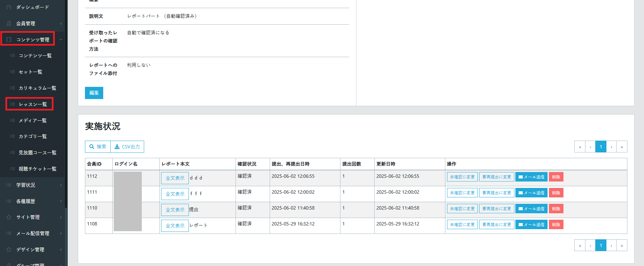Click the 会員管理 user icon

(9, 23)
